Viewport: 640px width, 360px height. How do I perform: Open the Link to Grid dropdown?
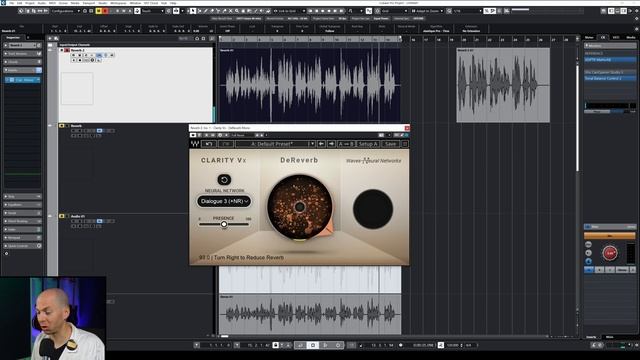pyautogui.click(x=289, y=11)
